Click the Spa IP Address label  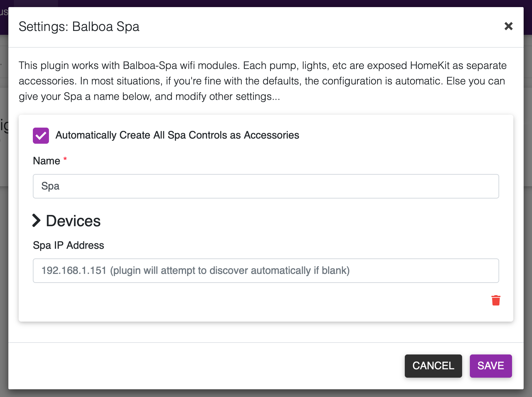[69, 246]
